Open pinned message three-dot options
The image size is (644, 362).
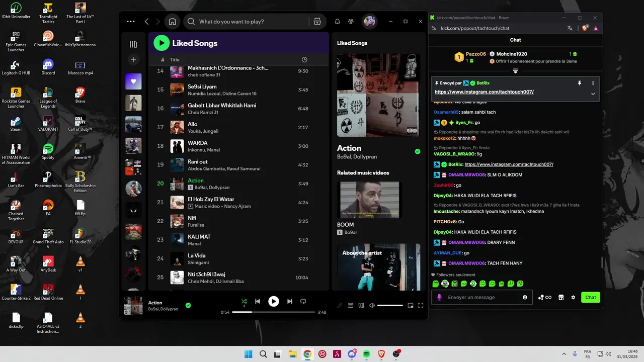593,83
